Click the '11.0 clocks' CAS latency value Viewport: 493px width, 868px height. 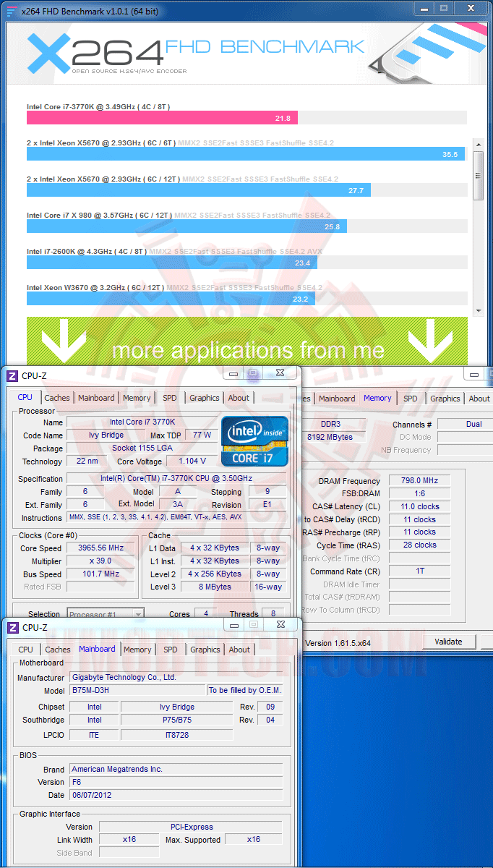[x=420, y=506]
